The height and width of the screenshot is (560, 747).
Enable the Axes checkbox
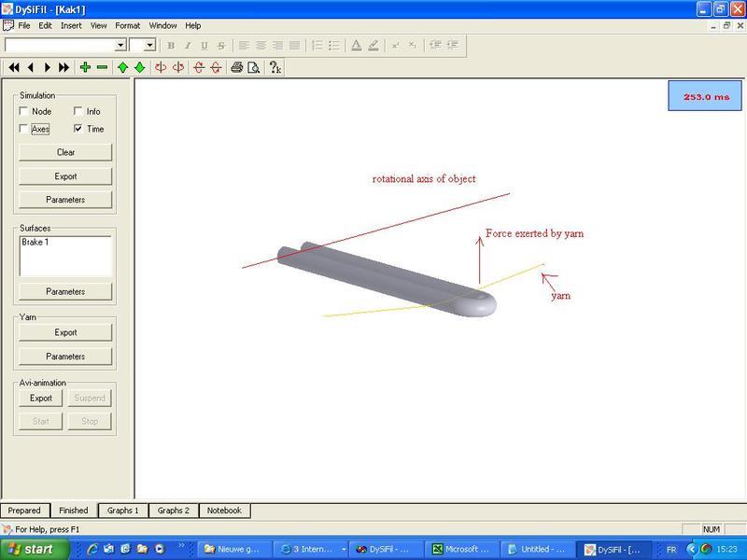(x=23, y=129)
